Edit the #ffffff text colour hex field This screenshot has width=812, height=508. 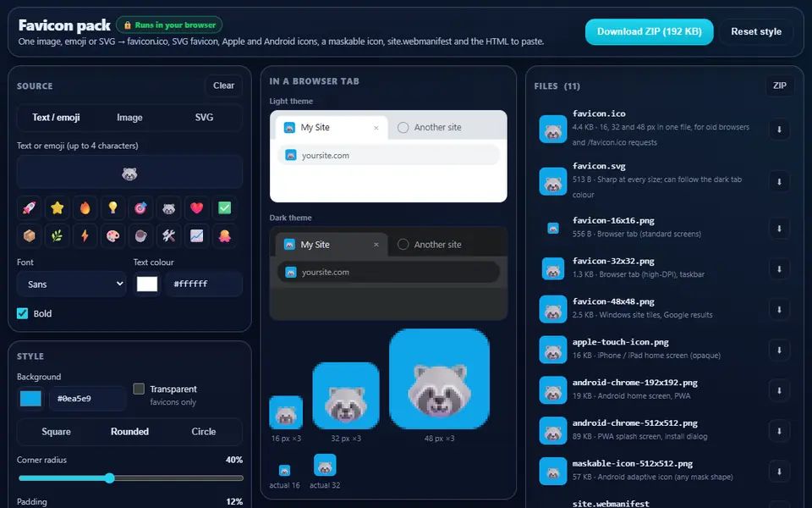pos(204,284)
